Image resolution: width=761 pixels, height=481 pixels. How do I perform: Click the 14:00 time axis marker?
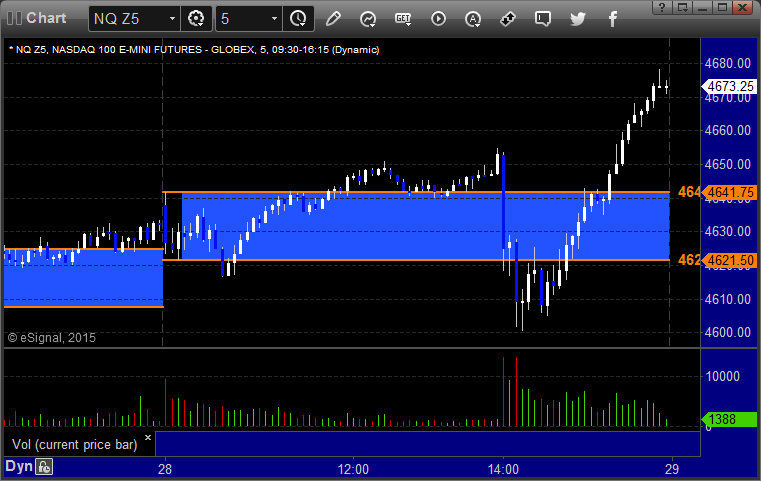click(x=503, y=469)
